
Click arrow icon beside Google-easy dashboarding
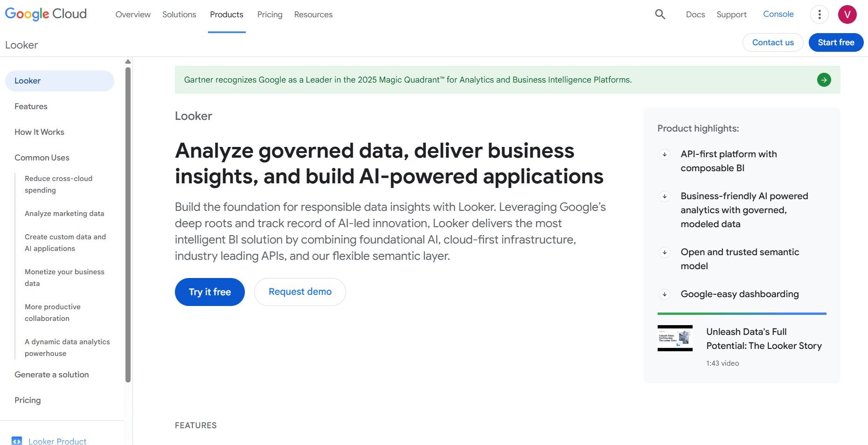pyautogui.click(x=665, y=294)
